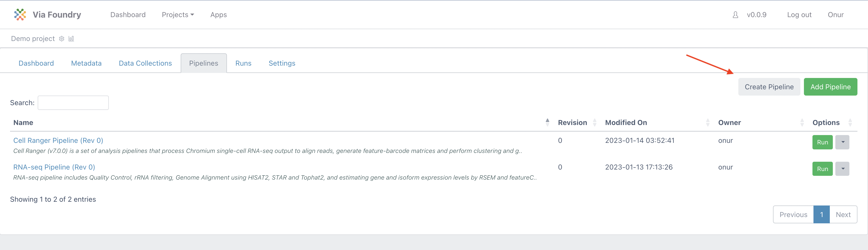The width and height of the screenshot is (868, 250).
Task: Expand options dropdown for RNA-seq Pipeline
Action: click(x=842, y=169)
